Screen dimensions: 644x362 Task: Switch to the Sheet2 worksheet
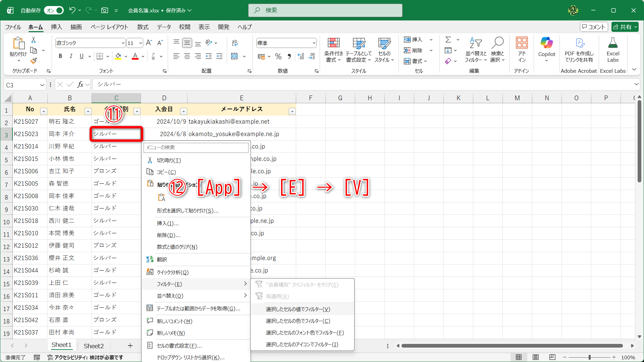(x=94, y=346)
